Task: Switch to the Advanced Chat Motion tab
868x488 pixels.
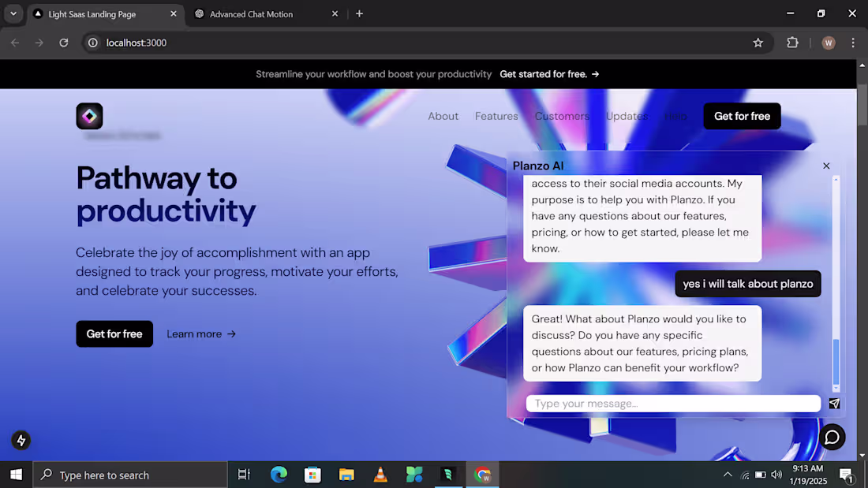Action: pyautogui.click(x=251, y=14)
